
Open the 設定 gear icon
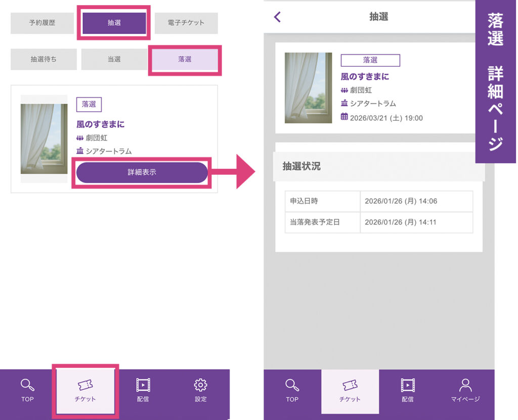coord(201,386)
